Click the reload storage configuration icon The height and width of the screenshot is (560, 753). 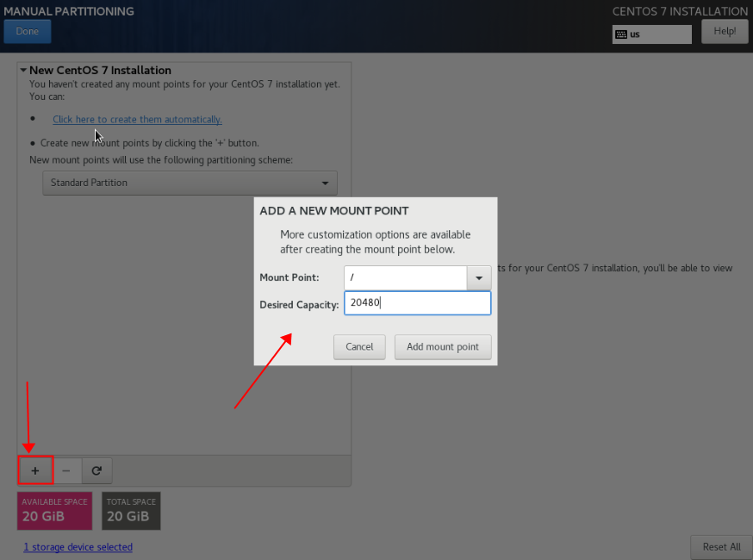click(96, 470)
